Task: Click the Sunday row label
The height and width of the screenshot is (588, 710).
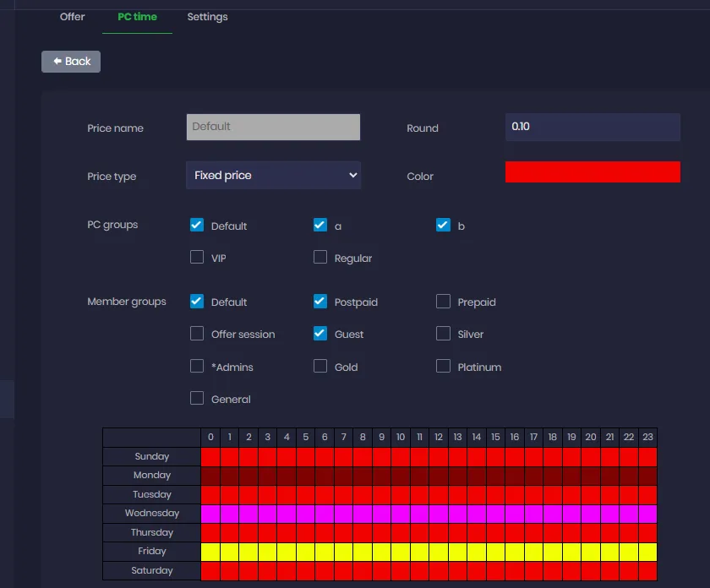Action: (x=151, y=456)
